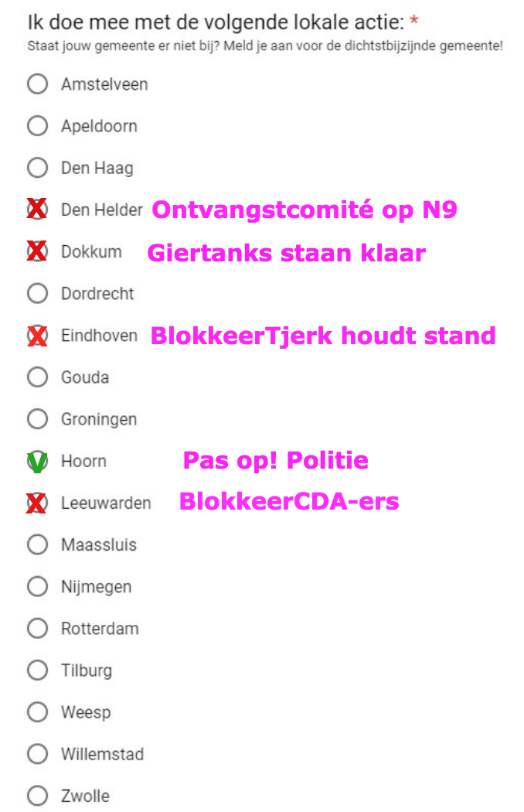Click the red X beside Leeuwarden
This screenshot has width=524, height=812.
[x=37, y=502]
